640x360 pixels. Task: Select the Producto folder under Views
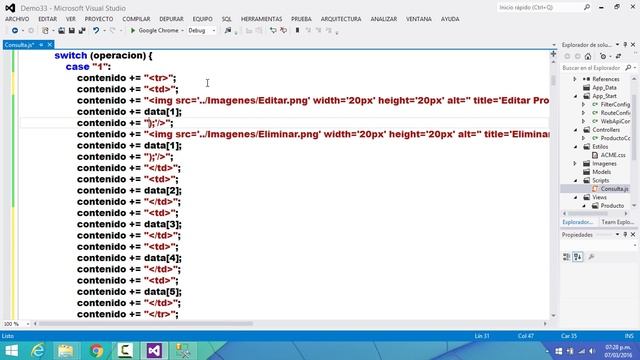tap(612, 206)
